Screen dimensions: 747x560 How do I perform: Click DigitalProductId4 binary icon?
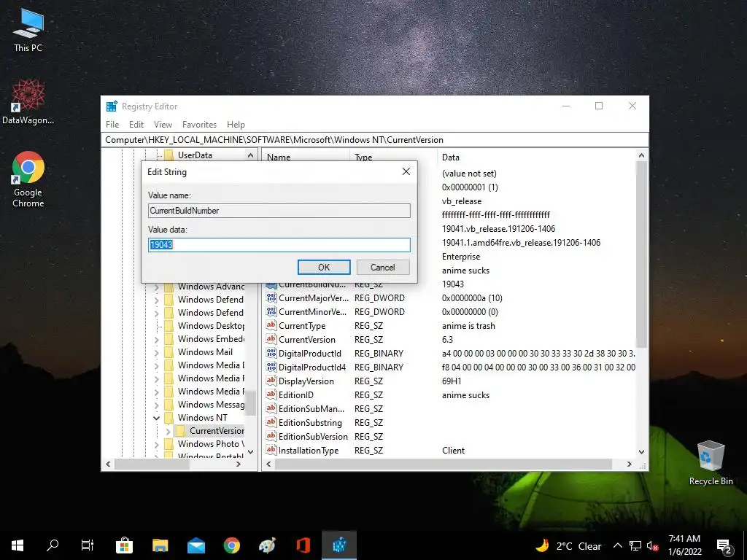[x=271, y=367]
